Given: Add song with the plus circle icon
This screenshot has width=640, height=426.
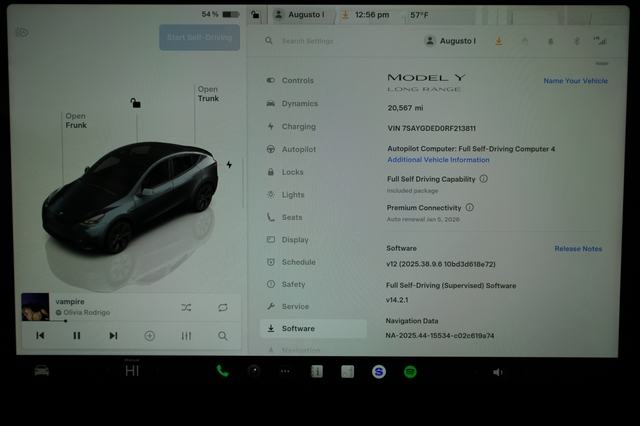Looking at the screenshot, I should pos(150,336).
